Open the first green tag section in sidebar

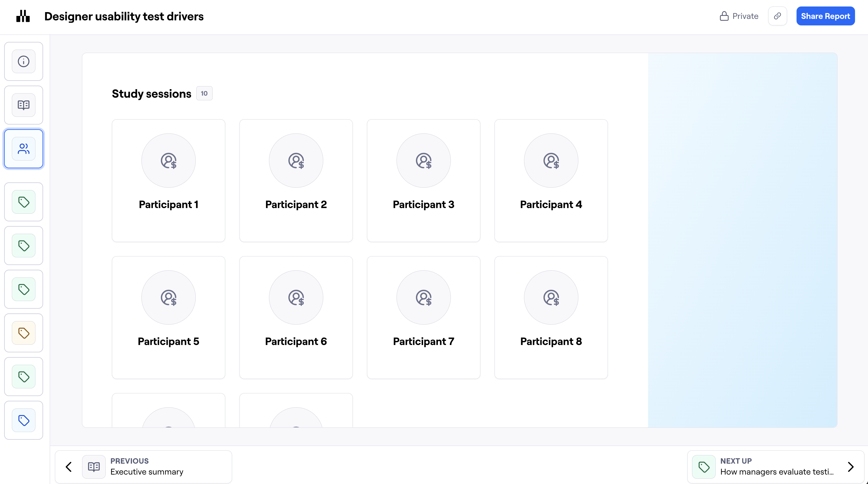point(24,202)
